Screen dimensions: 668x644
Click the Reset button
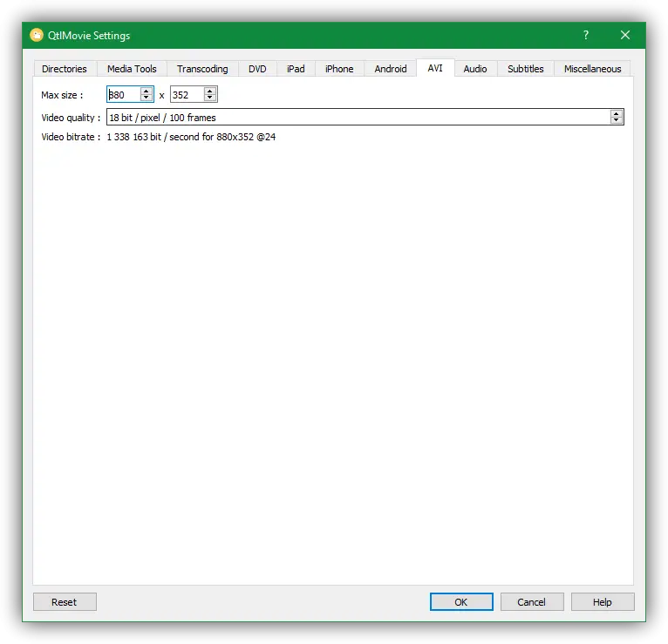pos(65,602)
